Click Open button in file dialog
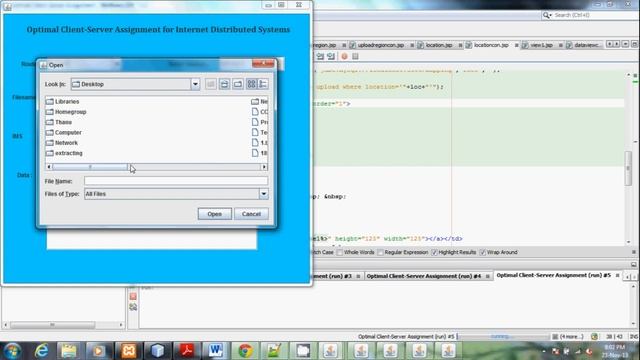The width and height of the screenshot is (640, 360). [215, 214]
